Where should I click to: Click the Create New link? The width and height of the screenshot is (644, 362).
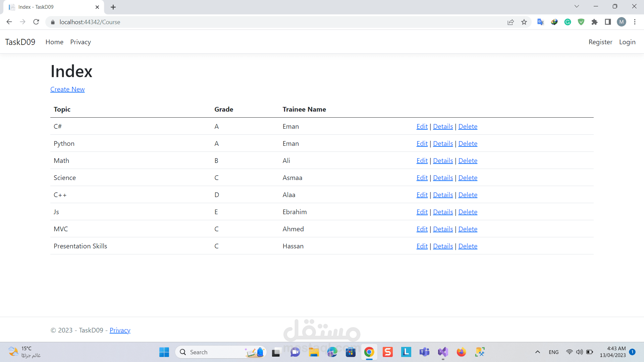click(x=67, y=89)
